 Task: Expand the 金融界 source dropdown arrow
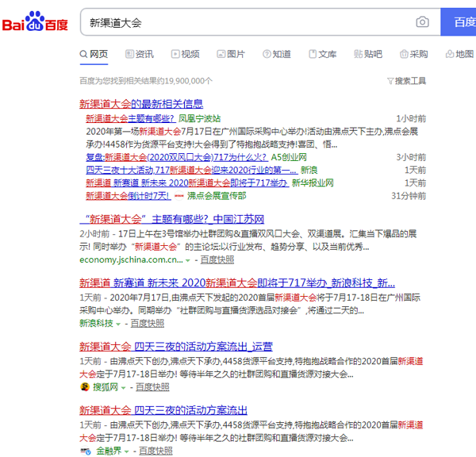pyautogui.click(x=127, y=451)
